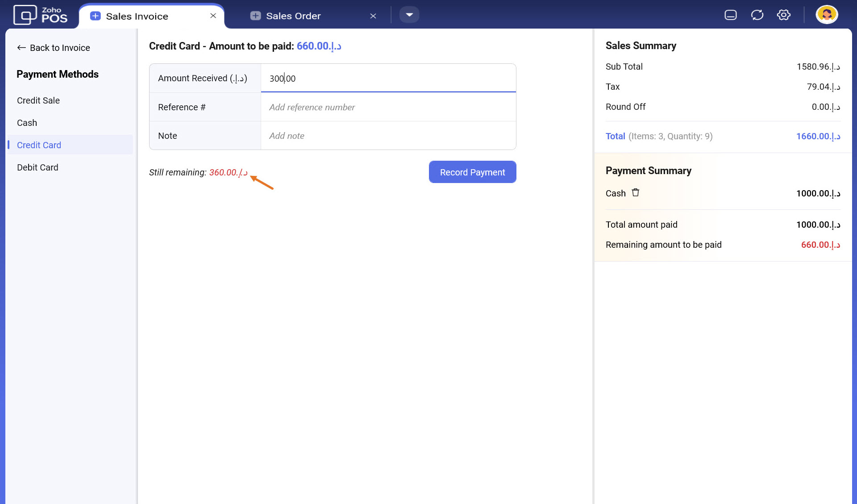Image resolution: width=857 pixels, height=504 pixels.
Task: Choose Cash payment method
Action: (27, 123)
